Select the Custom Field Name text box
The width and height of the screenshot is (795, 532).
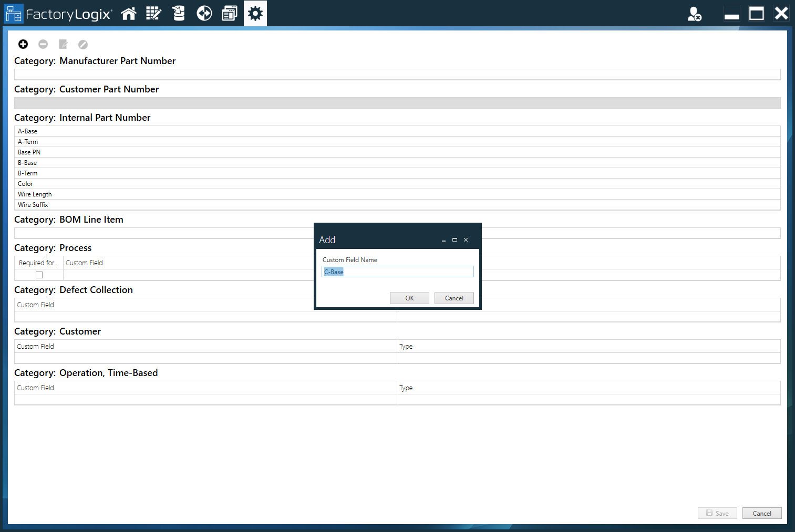[x=397, y=271]
